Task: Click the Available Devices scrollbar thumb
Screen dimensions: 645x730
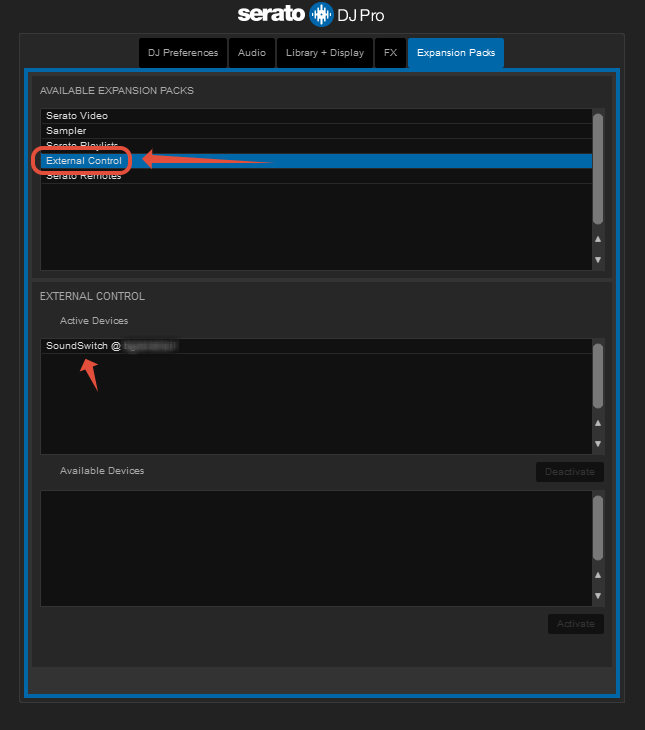Action: 598,528
